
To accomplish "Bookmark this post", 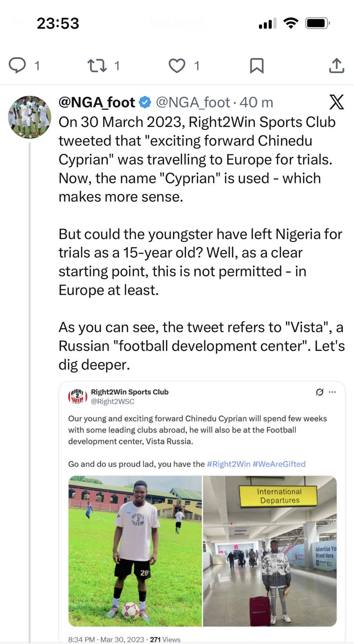I will tap(257, 66).
